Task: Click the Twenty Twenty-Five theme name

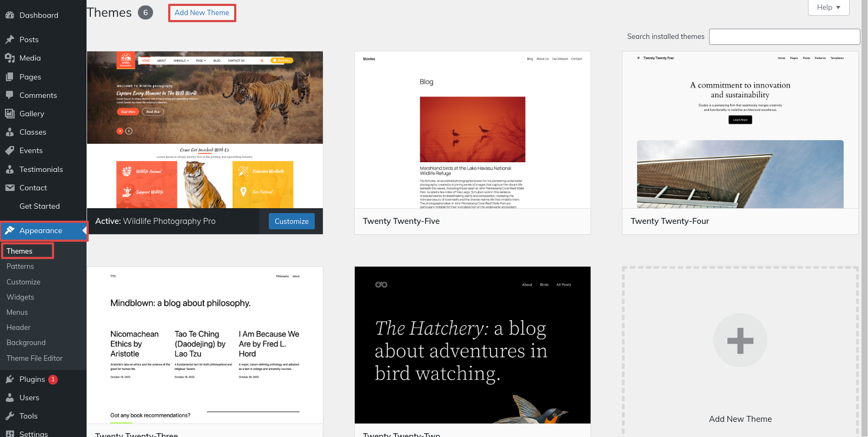Action: pos(401,221)
